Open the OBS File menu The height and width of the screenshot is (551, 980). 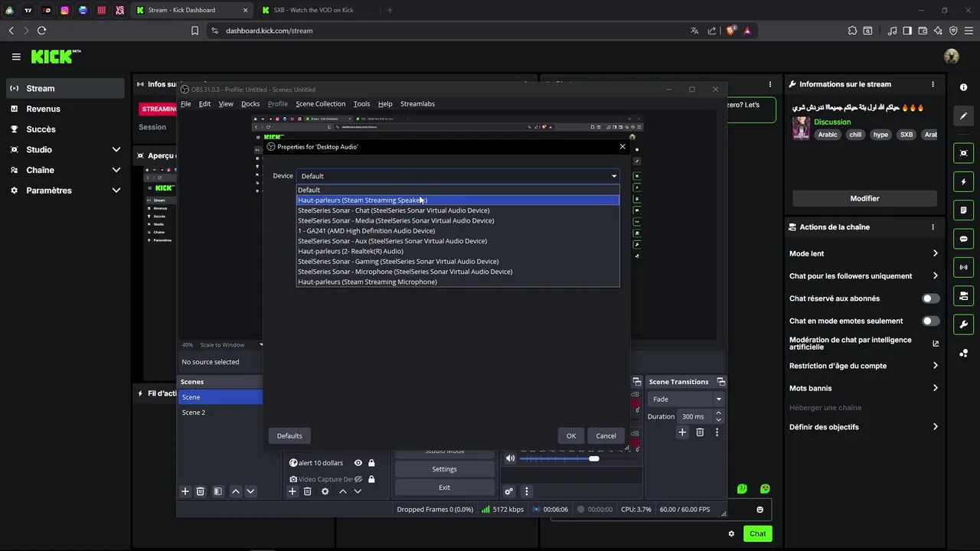[185, 104]
